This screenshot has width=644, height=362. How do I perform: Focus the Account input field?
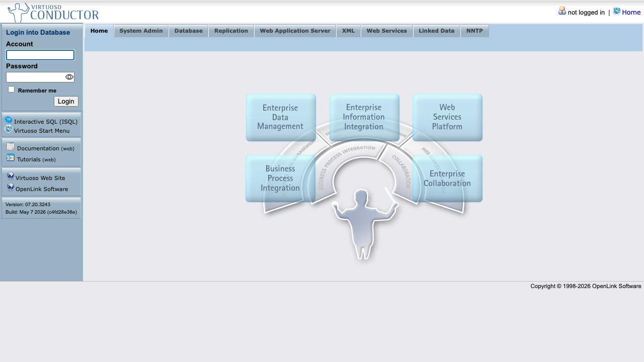click(x=40, y=55)
